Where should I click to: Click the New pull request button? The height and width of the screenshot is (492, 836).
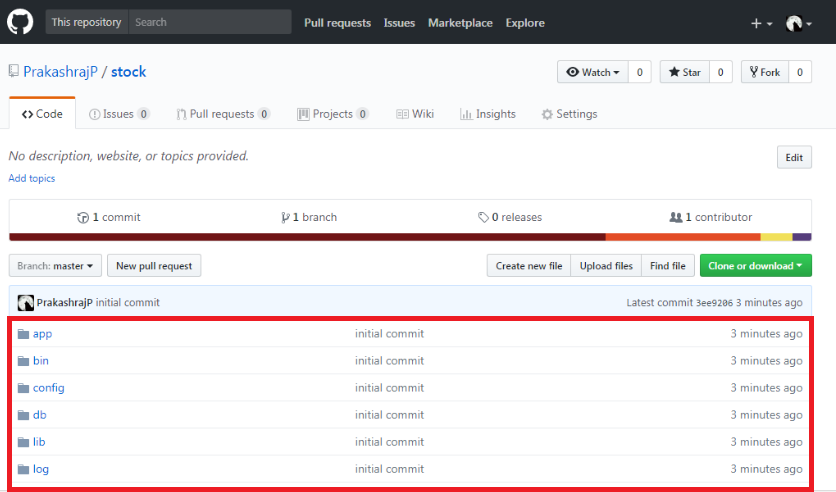coord(154,266)
